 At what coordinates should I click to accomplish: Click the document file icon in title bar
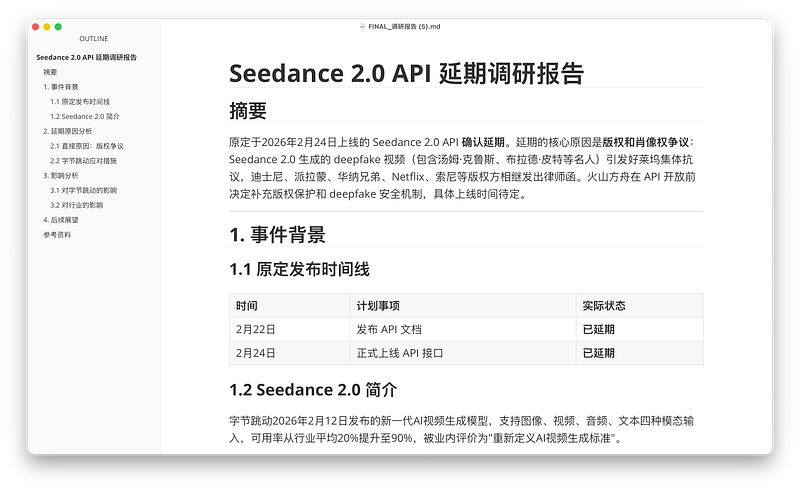click(x=362, y=27)
